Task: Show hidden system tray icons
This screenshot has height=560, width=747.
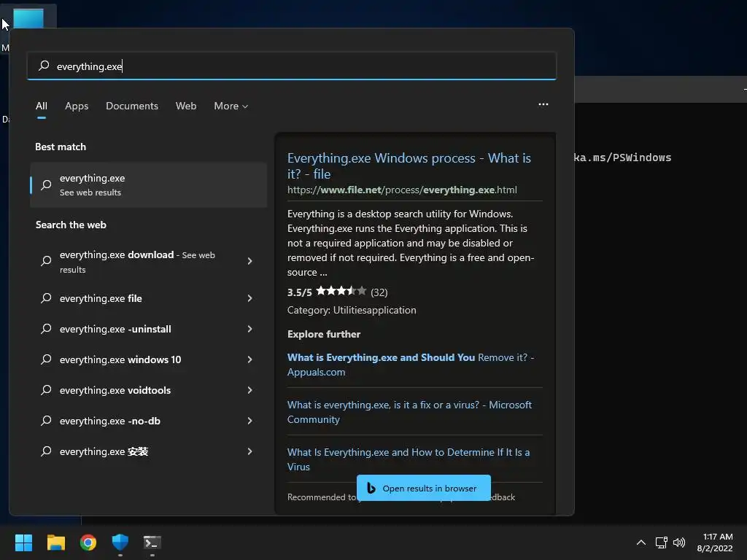Action: point(641,542)
